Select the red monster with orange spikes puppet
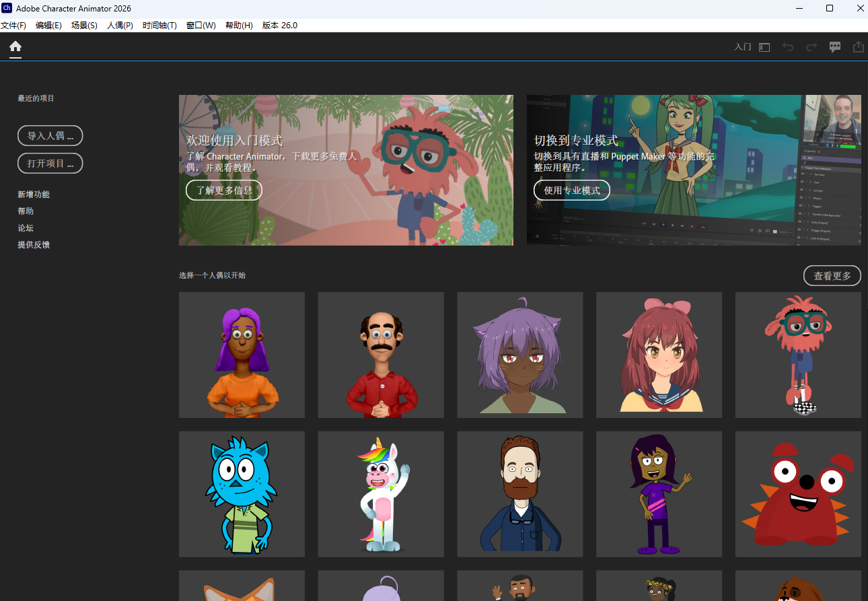This screenshot has width=868, height=601. (x=798, y=494)
